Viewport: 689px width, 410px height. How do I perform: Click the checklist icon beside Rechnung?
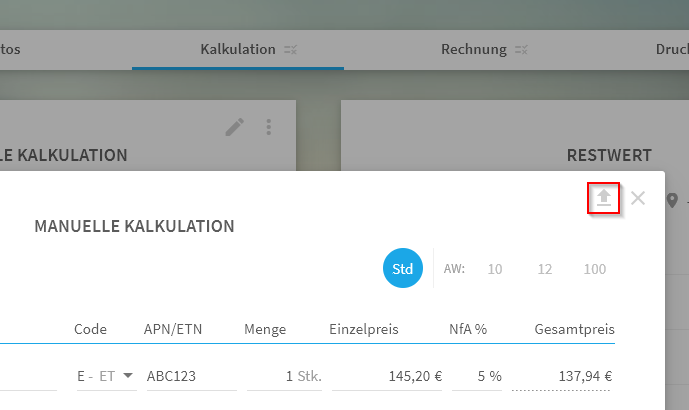pyautogui.click(x=521, y=50)
